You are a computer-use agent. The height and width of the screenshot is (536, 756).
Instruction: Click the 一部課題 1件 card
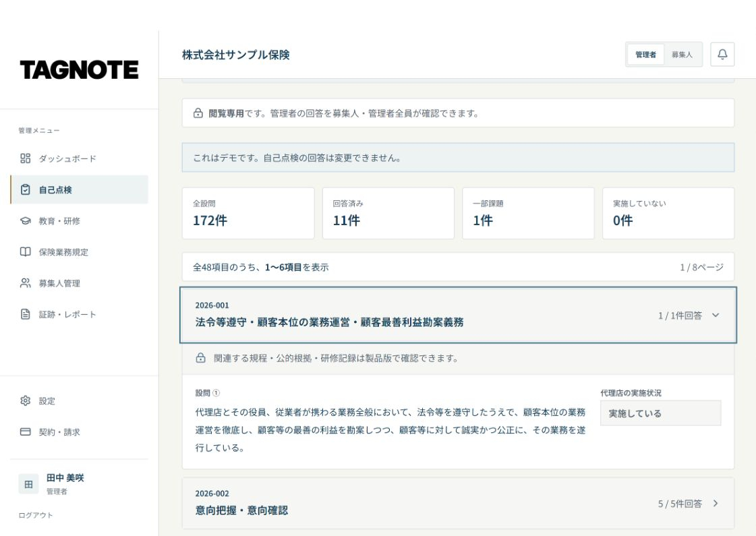[529, 213]
